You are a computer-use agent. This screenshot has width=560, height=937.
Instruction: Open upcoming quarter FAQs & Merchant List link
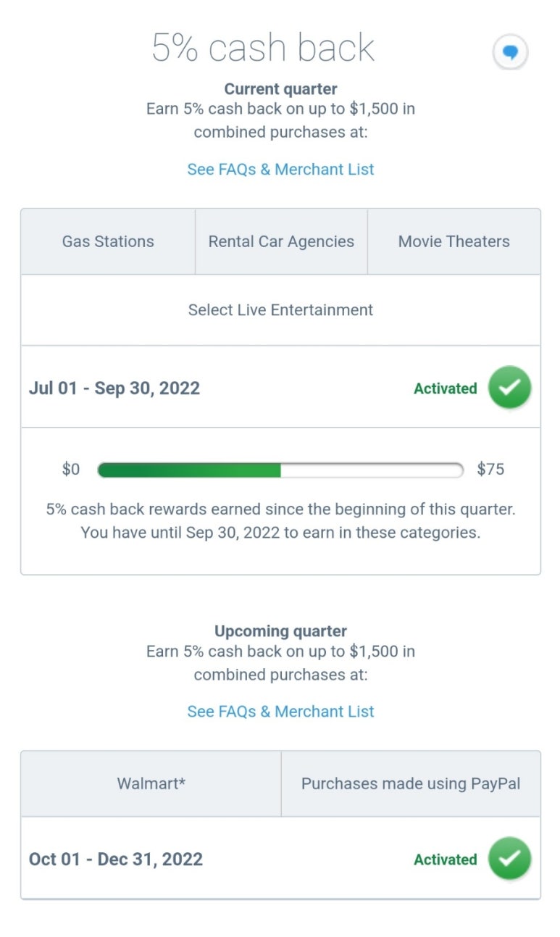pos(280,712)
